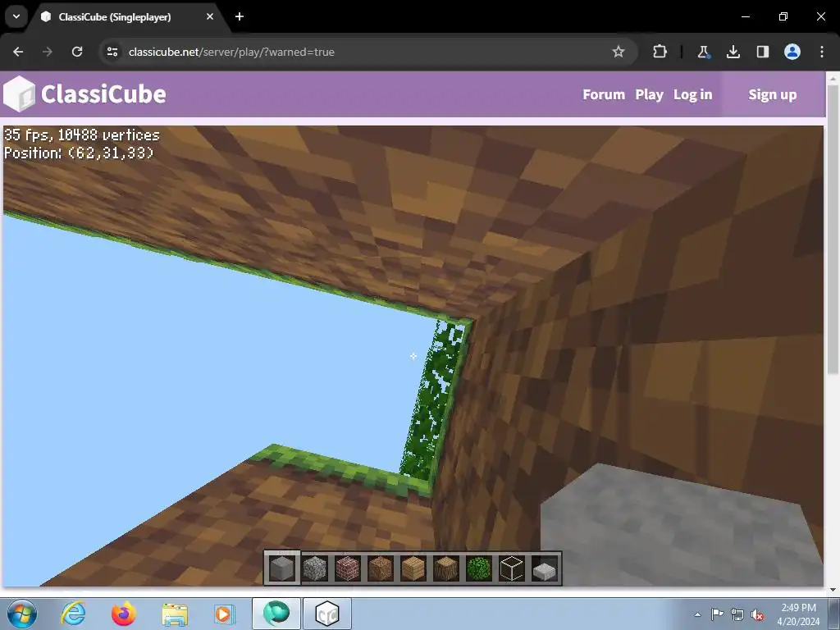Reload the ClassiCube page
Viewport: 840px width, 630px height.
(x=77, y=52)
